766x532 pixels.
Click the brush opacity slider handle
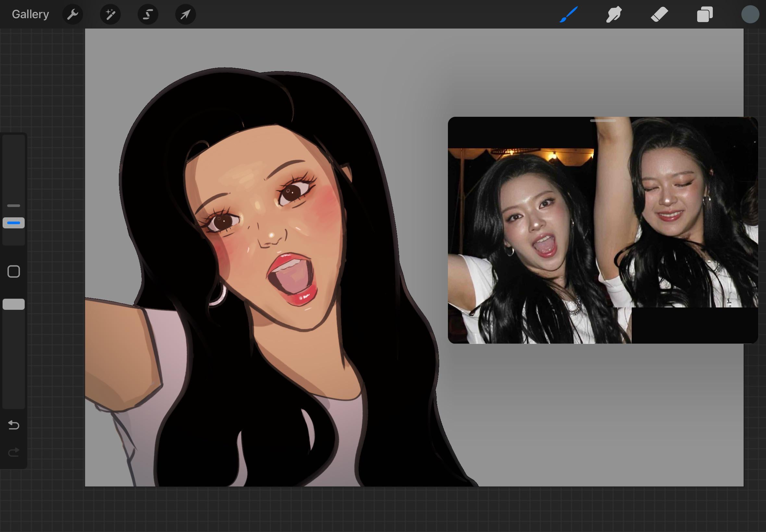pyautogui.click(x=14, y=304)
